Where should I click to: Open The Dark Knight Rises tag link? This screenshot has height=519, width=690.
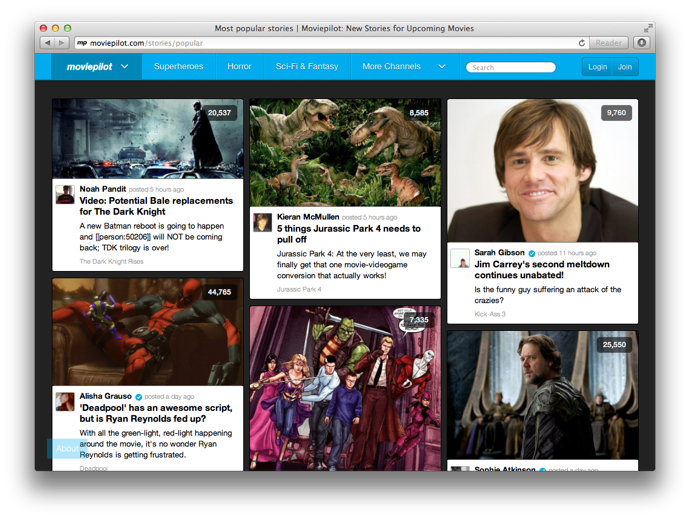click(x=111, y=261)
